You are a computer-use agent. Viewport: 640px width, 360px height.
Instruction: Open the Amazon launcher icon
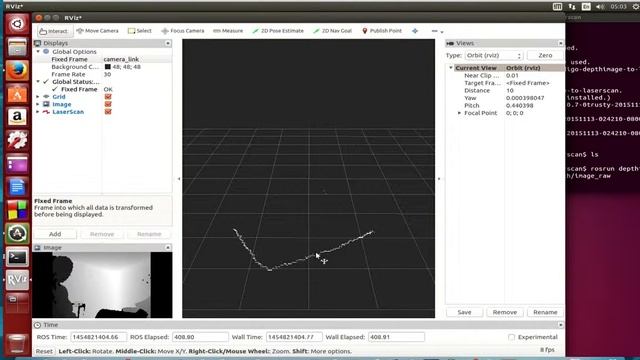[x=17, y=117]
